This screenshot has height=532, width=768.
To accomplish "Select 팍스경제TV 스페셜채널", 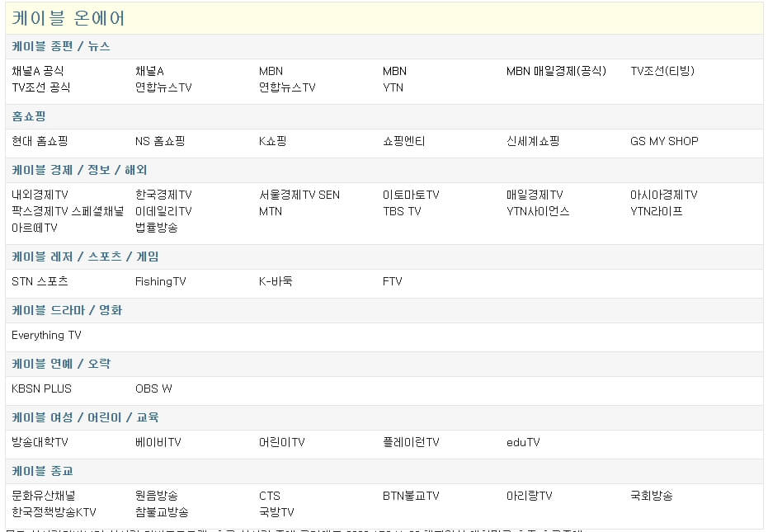I will tap(68, 211).
